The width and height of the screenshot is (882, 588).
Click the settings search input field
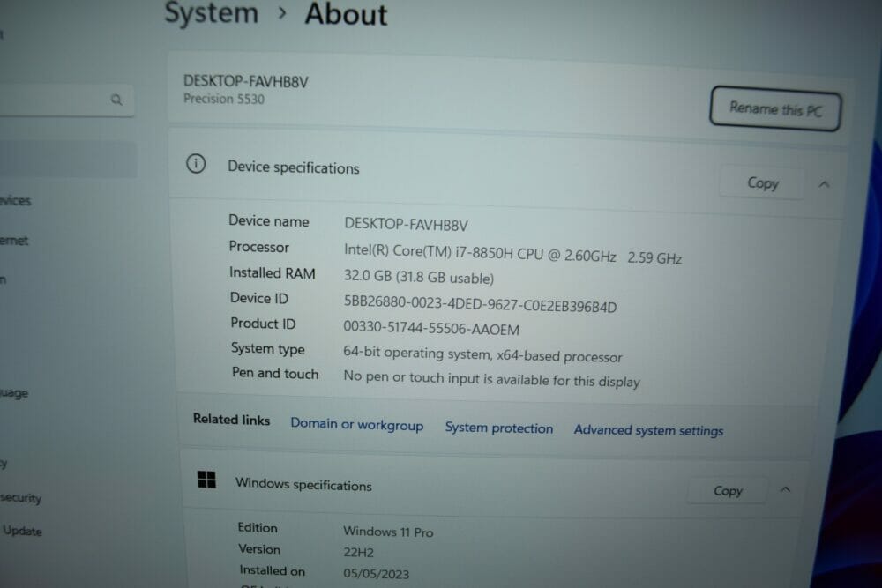coord(66,100)
